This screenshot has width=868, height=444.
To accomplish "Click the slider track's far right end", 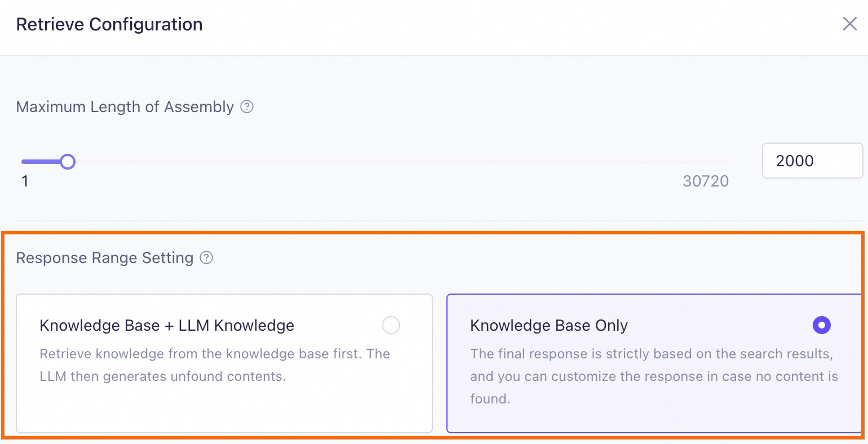I will pos(726,162).
